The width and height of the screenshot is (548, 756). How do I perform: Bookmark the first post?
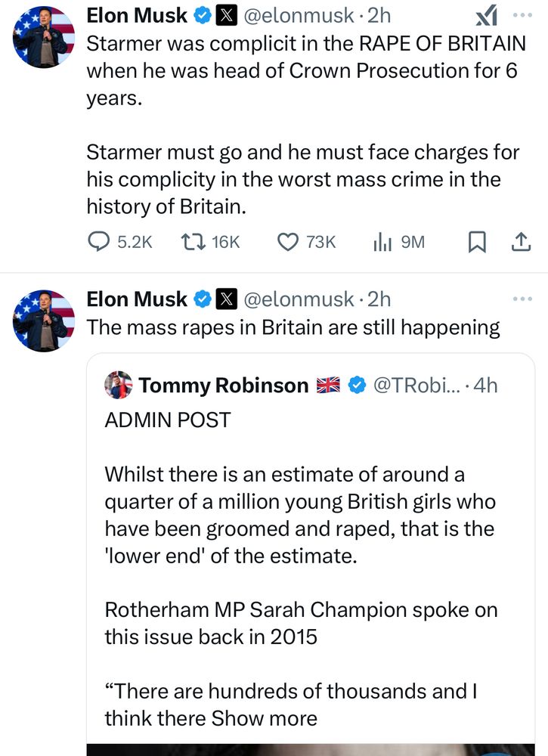click(477, 242)
